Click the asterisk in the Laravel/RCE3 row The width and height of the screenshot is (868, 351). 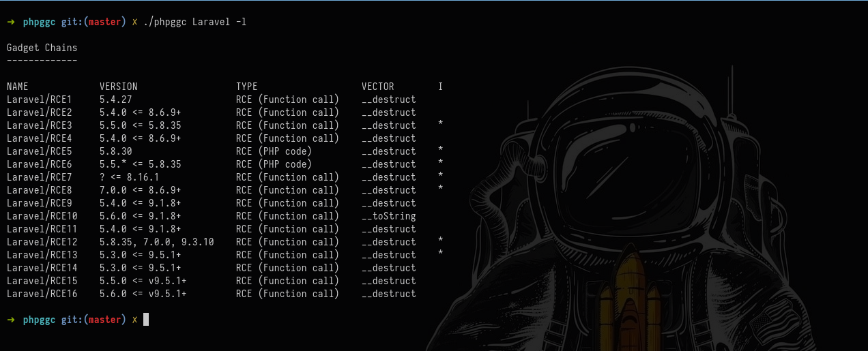coord(441,125)
